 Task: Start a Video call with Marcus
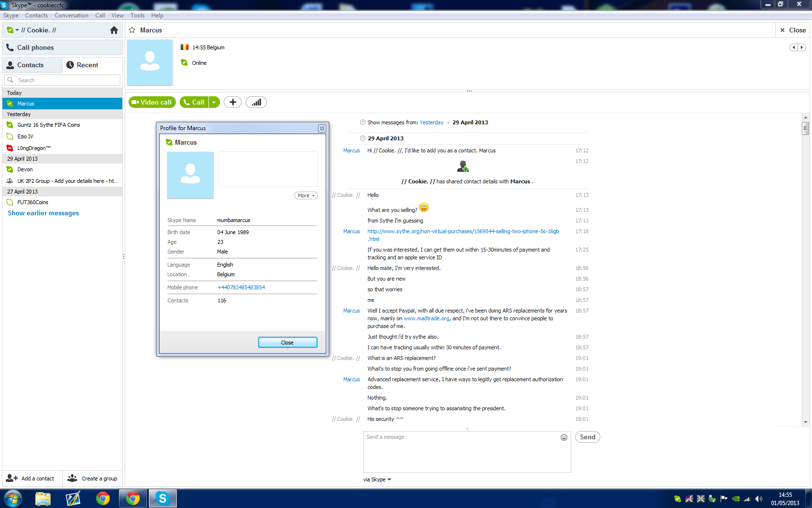[x=152, y=102]
